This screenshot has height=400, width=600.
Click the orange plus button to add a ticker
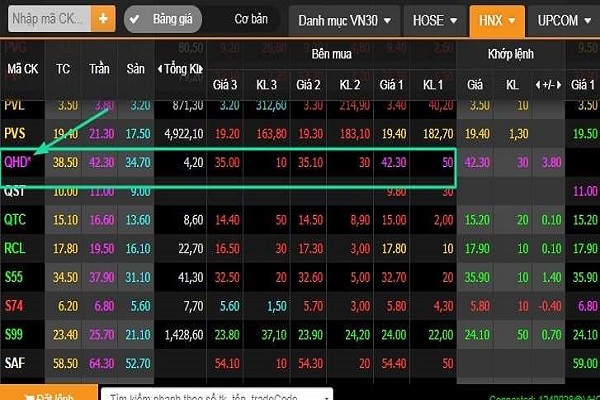104,18
